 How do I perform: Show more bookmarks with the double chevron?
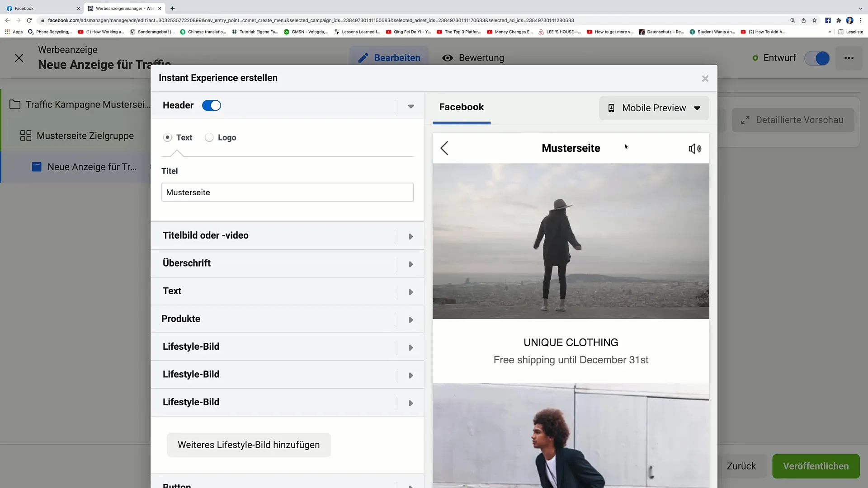coord(830,32)
